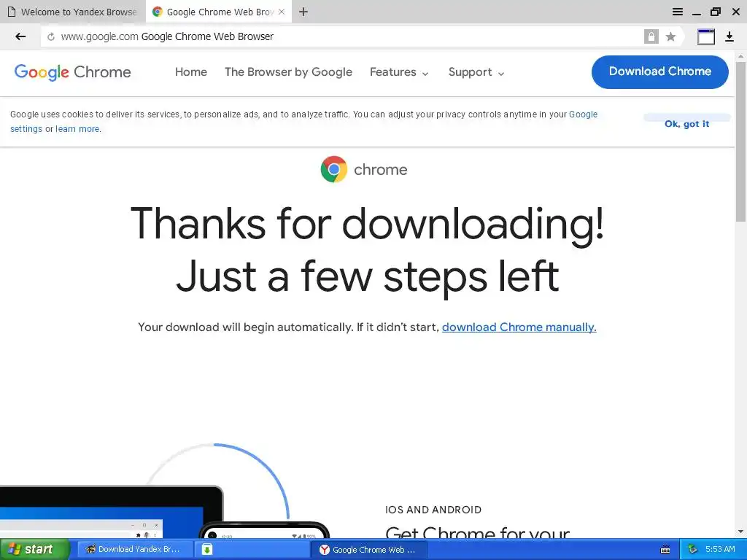Expand the Support dropdown menu
747x560 pixels.
click(476, 72)
